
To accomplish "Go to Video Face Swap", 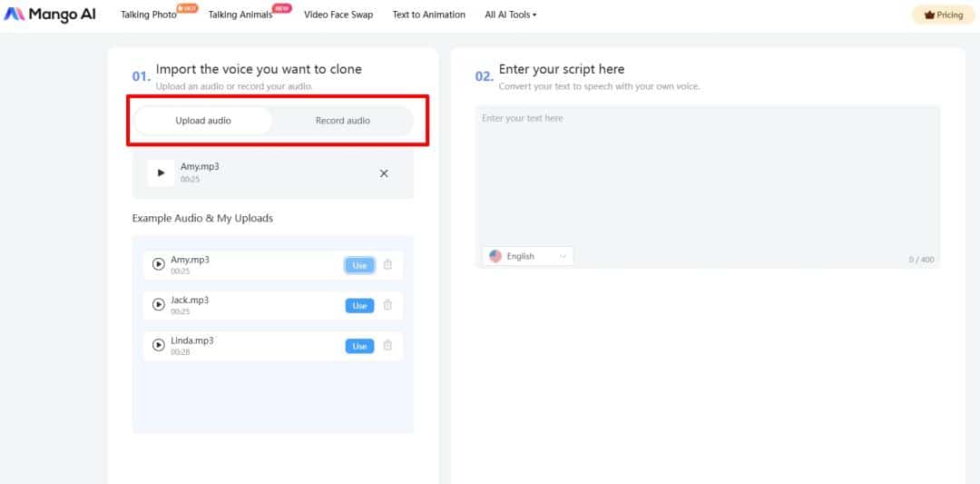I will (x=338, y=15).
